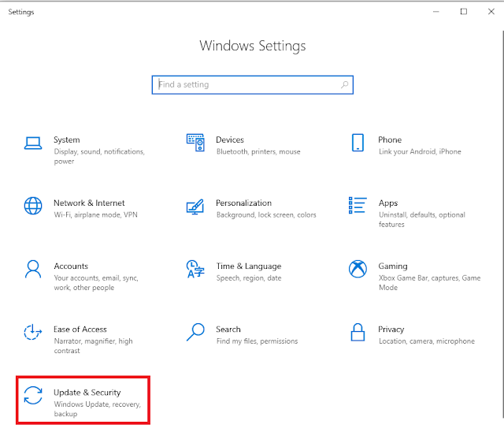The height and width of the screenshot is (432, 504).
Task: Open the Personalization paintbrush icon
Action: [195, 207]
